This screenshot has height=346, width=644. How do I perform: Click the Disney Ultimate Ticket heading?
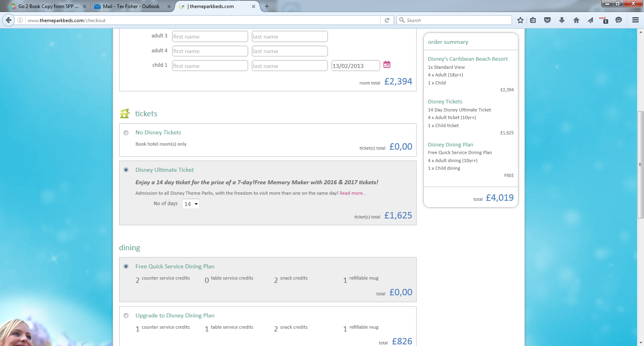[165, 170]
